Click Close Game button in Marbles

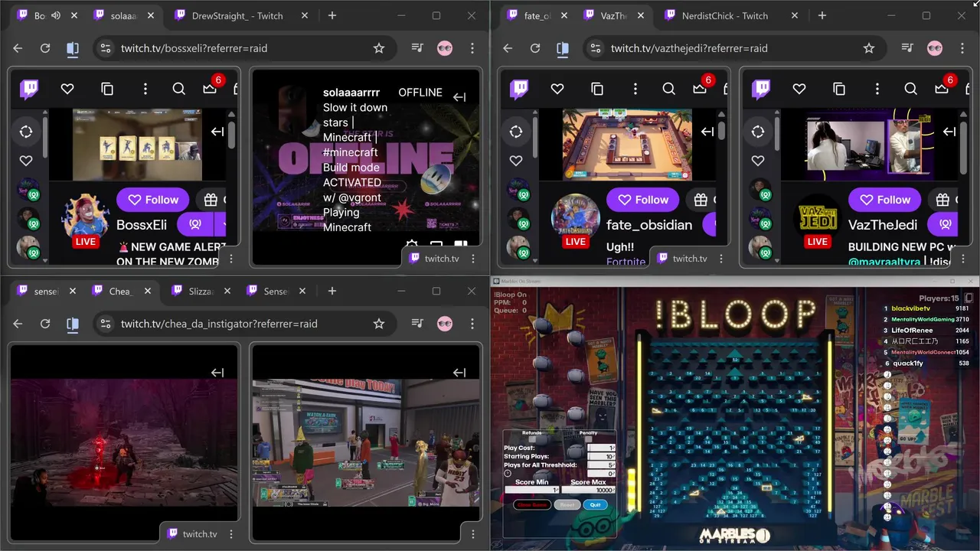[x=532, y=504]
